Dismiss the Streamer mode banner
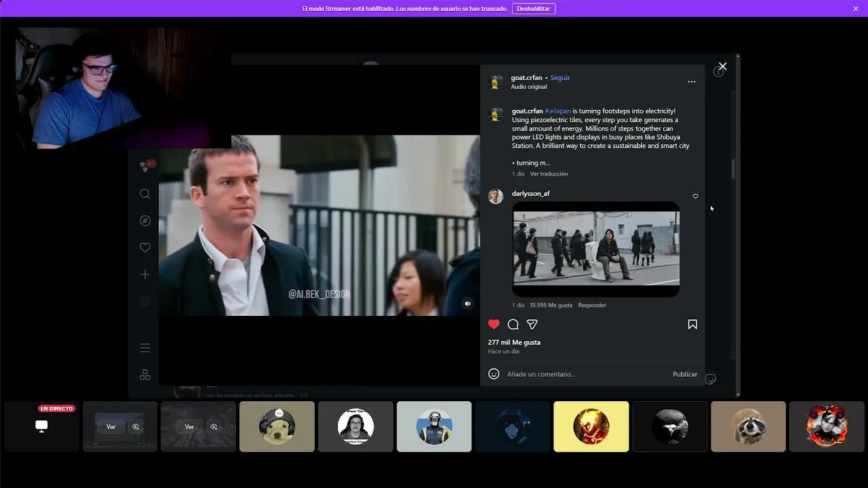The width and height of the screenshot is (868, 488). tap(856, 8)
